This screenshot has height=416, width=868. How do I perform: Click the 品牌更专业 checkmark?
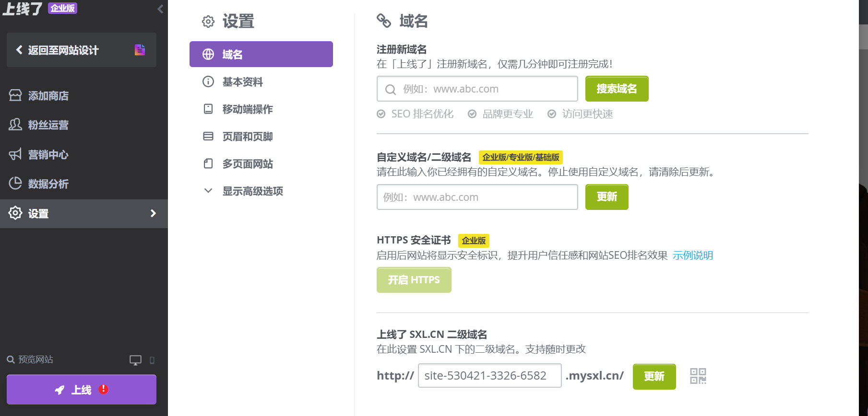click(x=472, y=114)
